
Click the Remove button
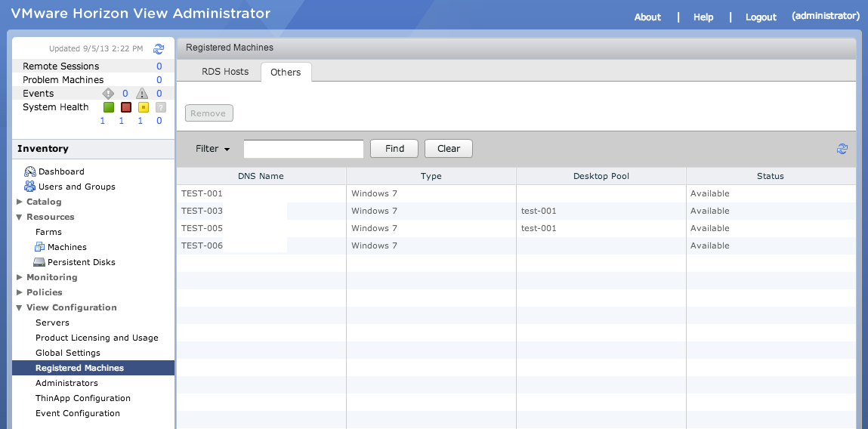(209, 113)
